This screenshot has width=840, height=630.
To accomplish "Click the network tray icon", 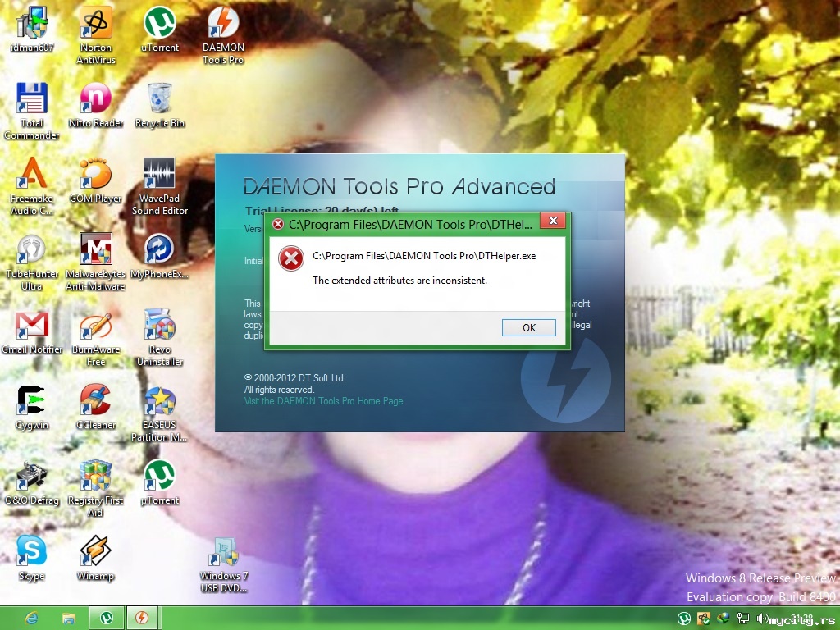I will 742,619.
